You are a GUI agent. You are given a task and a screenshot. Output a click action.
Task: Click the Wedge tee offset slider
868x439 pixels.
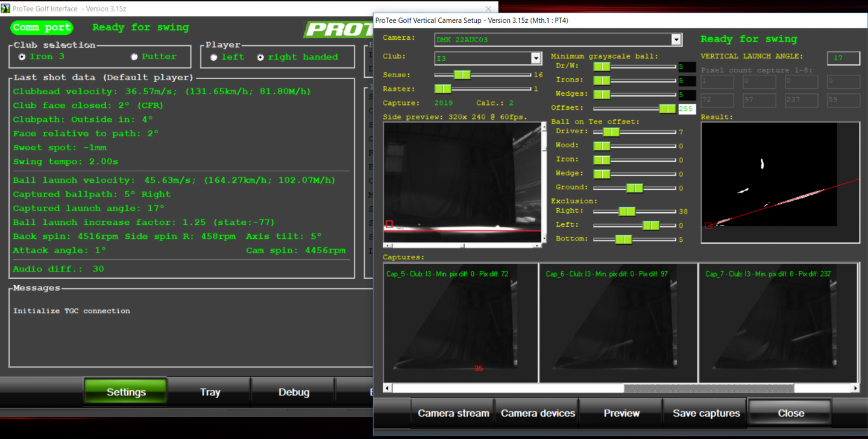pos(602,174)
